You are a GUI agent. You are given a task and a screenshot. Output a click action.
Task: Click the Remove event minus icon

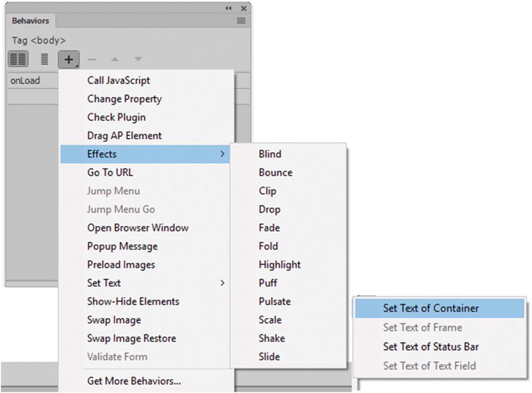[x=92, y=59]
